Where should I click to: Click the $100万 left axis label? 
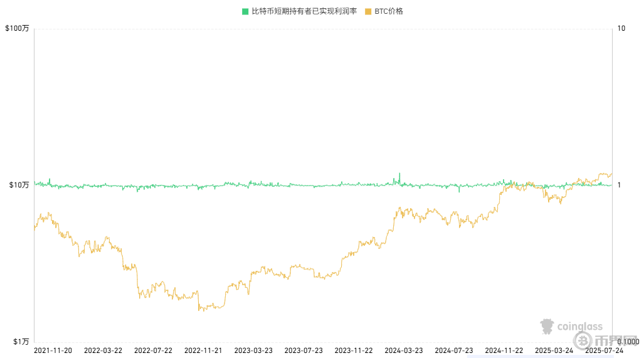pos(17,29)
